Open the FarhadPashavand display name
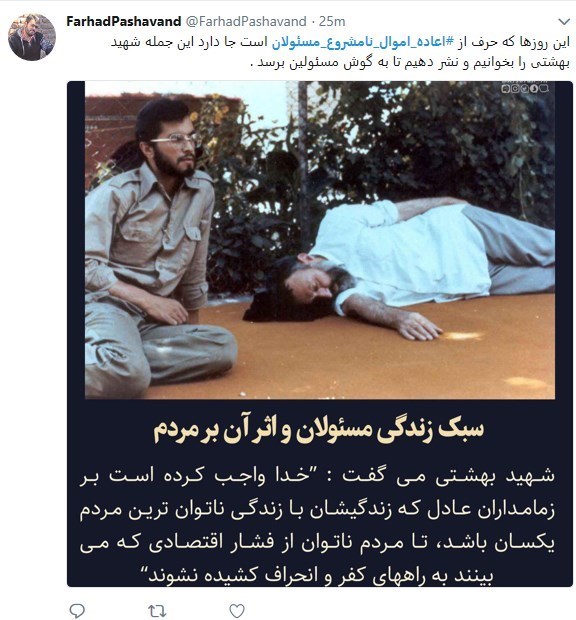Screen dimensions: 576x620 124,21
